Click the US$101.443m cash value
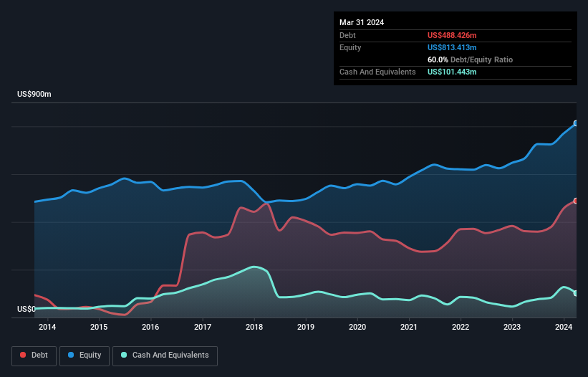This screenshot has height=377, width=588. tap(452, 72)
